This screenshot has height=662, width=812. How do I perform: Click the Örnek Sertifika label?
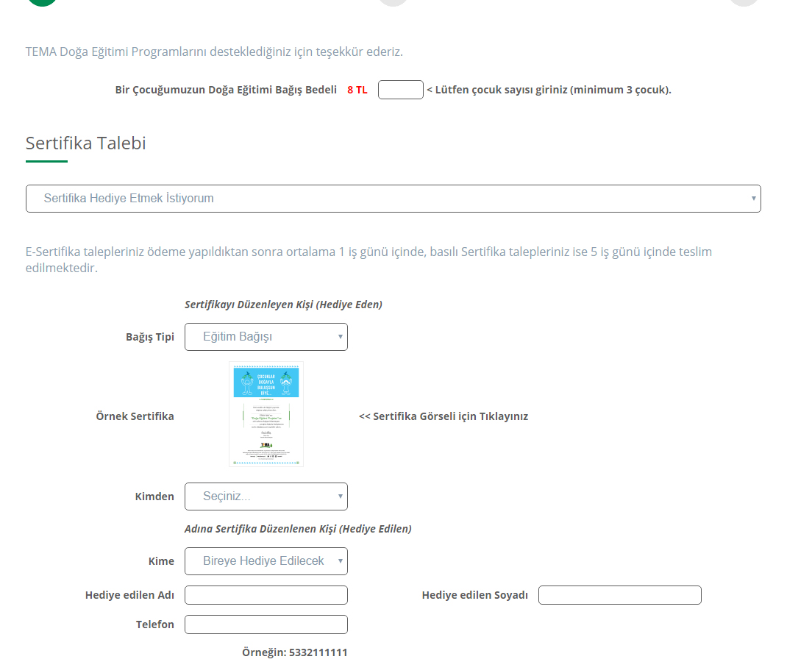(135, 416)
